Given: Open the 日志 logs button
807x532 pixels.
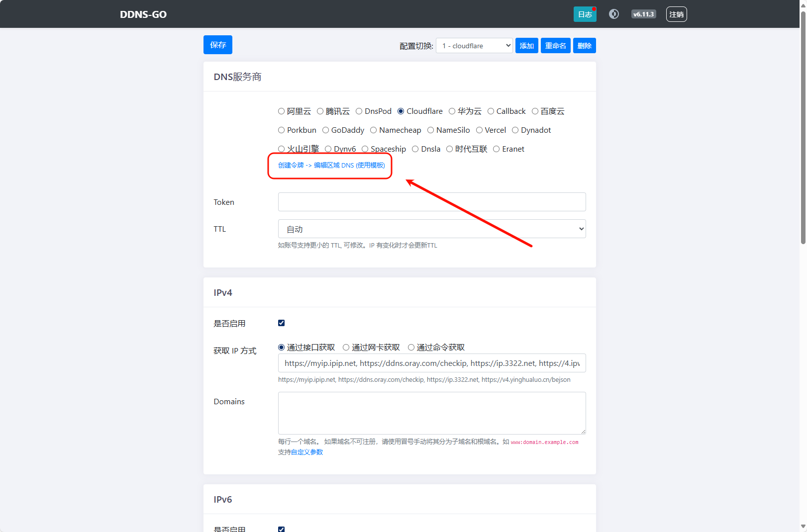Looking at the screenshot, I should (585, 14).
